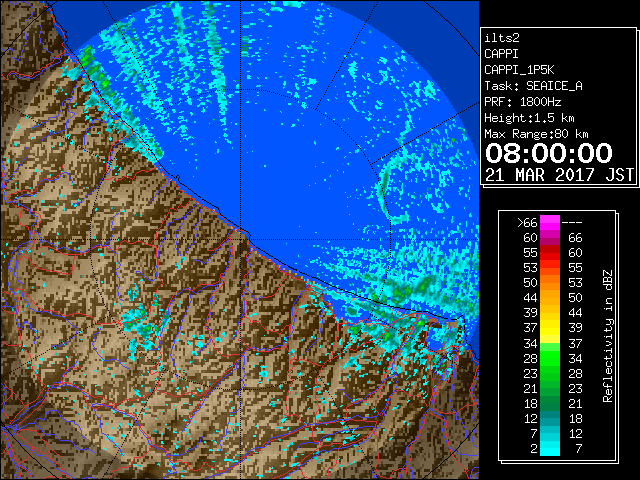Click the 'CAPPI' product text
Viewport: 640px width, 480px height.
coord(501,54)
